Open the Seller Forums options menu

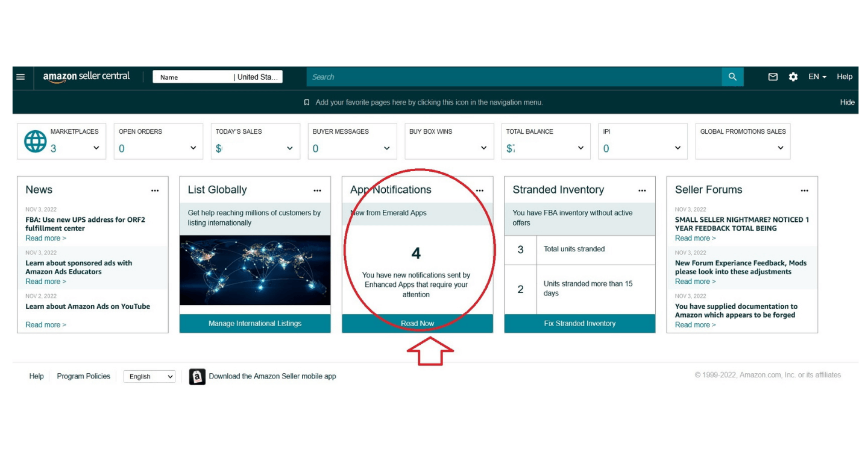tap(804, 190)
